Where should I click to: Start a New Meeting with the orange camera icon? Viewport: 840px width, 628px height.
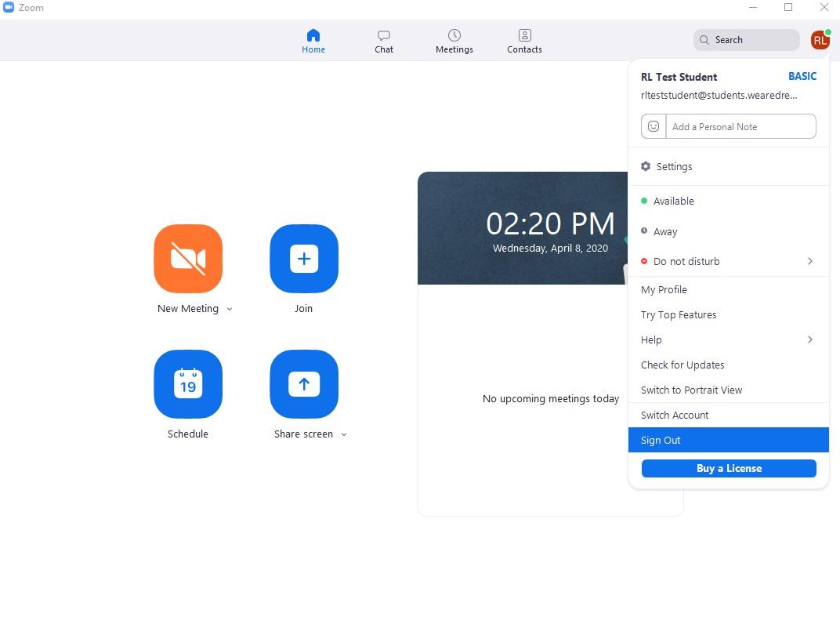click(188, 258)
